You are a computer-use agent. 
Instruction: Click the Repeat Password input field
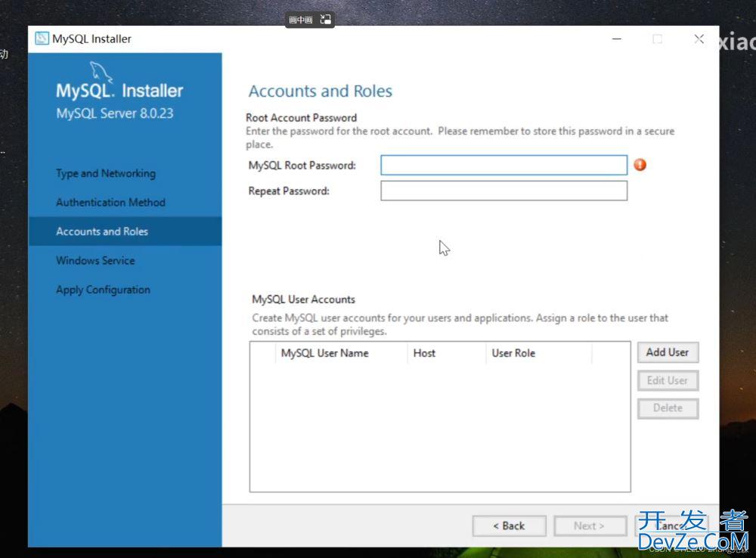tap(503, 191)
